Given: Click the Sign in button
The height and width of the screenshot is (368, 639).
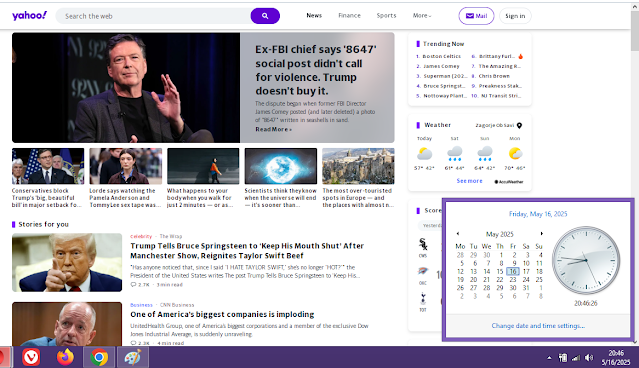Looking at the screenshot, I should click(515, 16).
